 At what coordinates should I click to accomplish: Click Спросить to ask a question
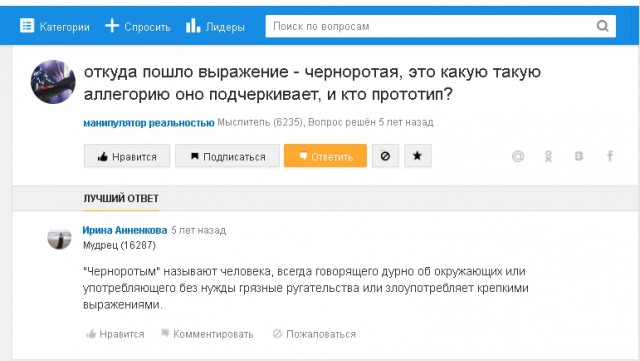tap(138, 27)
